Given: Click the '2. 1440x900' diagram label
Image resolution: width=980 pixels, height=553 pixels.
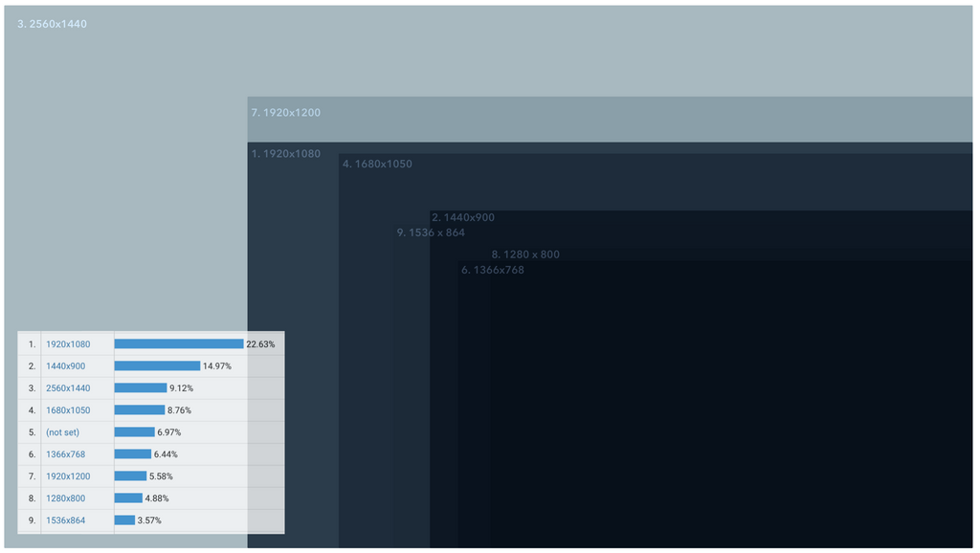Looking at the screenshot, I should click(x=462, y=218).
